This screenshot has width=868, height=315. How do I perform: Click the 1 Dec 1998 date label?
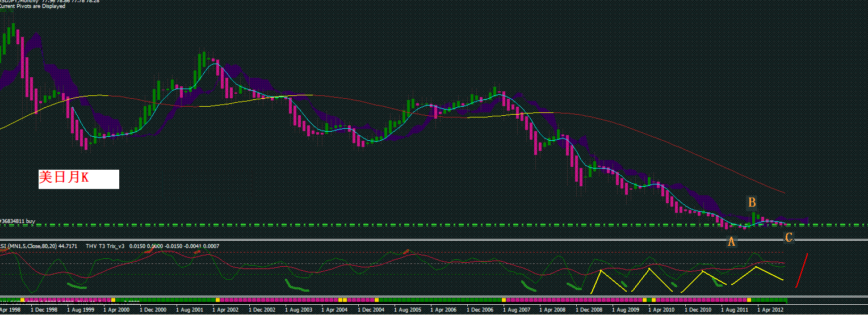(44, 310)
